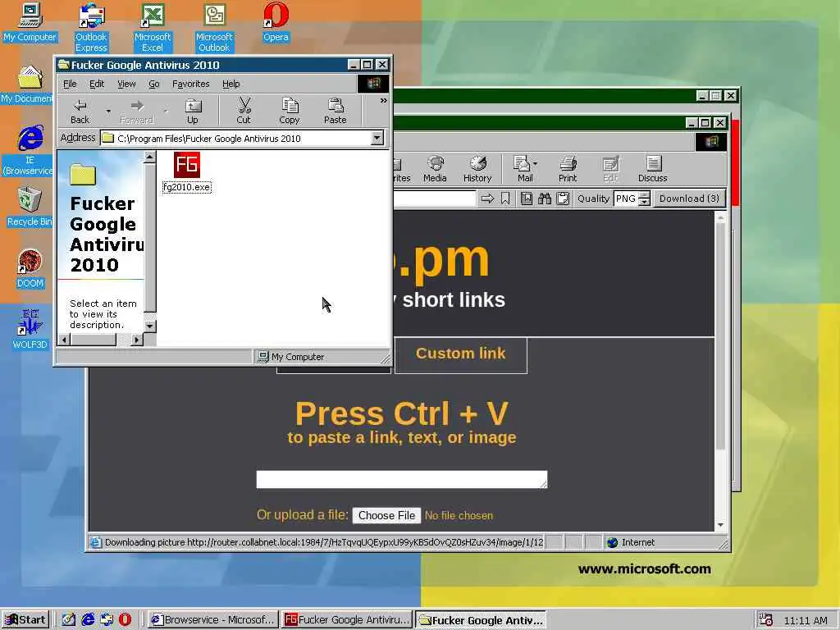Open the WOLF3D desktop shortcut
840x630 pixels.
point(30,330)
